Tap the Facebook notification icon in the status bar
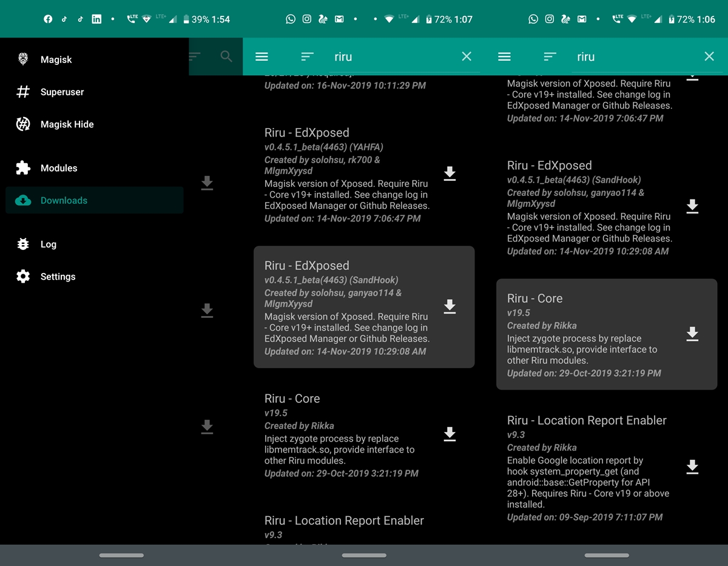Screen dimensions: 728x566 point(48,19)
